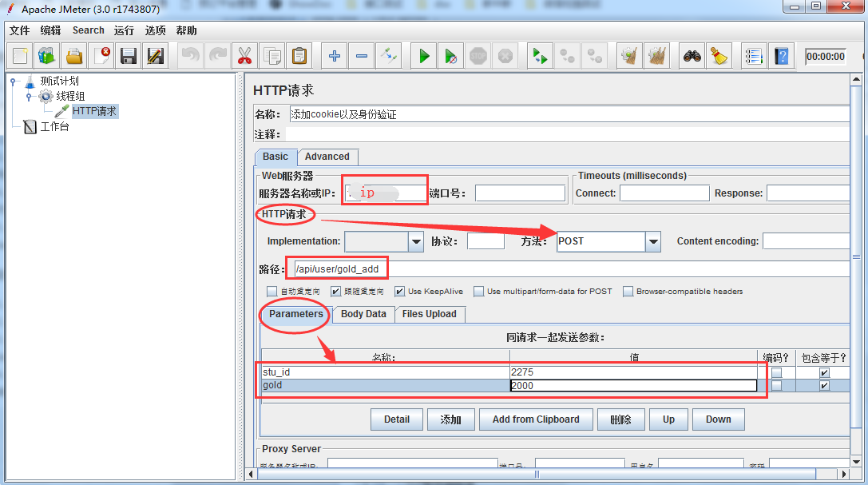Create a new test plan via toolbar

click(x=20, y=56)
